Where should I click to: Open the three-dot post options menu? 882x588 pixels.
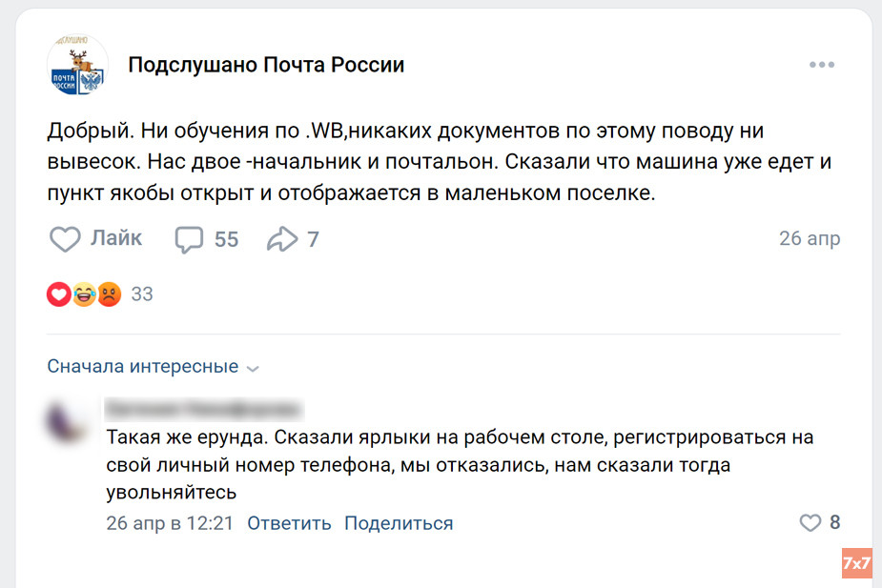821,64
